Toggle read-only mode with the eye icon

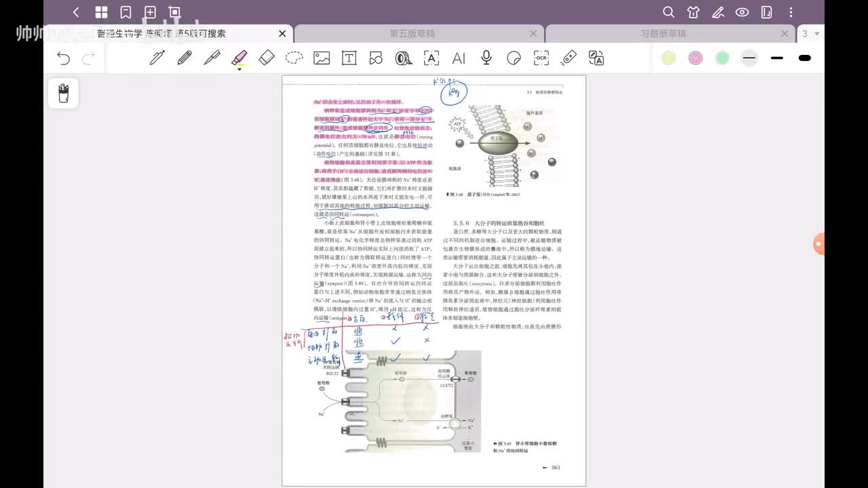point(743,12)
